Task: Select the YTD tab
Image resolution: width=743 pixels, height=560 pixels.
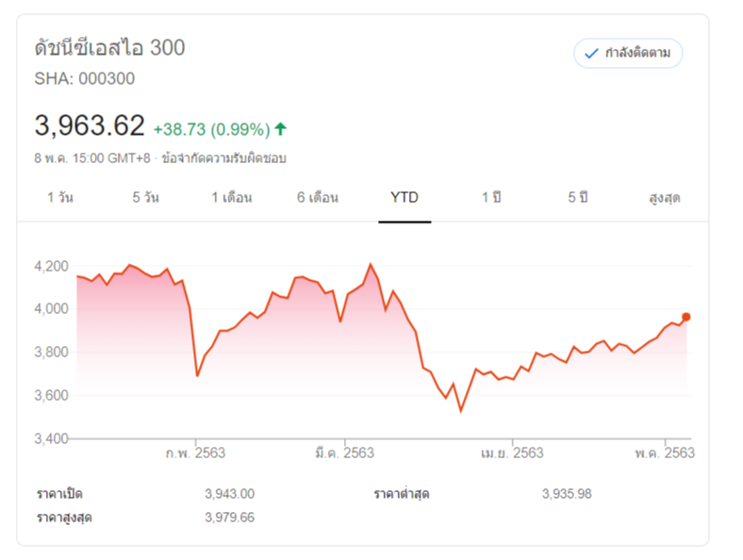Action: pos(405,198)
